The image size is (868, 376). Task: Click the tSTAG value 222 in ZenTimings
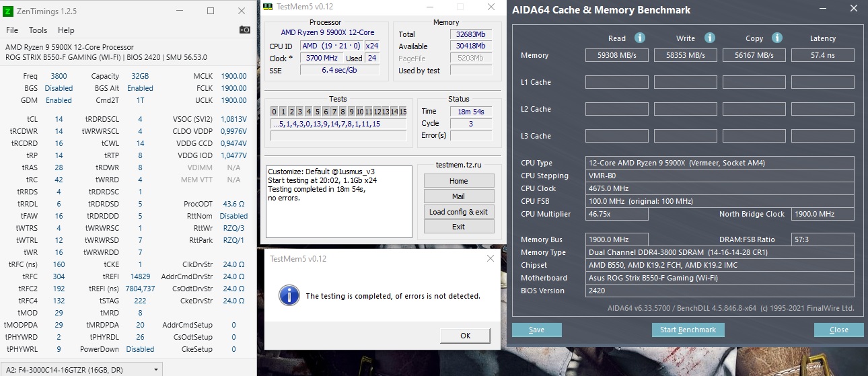point(141,301)
